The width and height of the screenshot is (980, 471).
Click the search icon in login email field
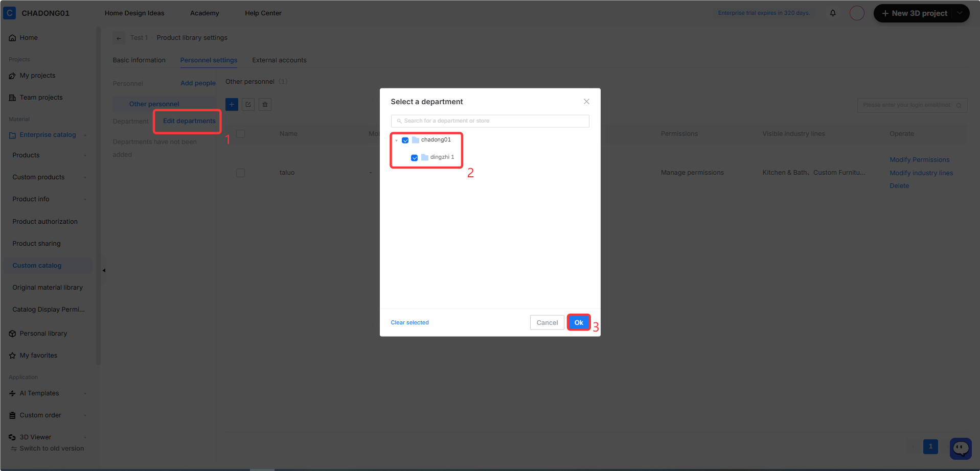(x=959, y=105)
